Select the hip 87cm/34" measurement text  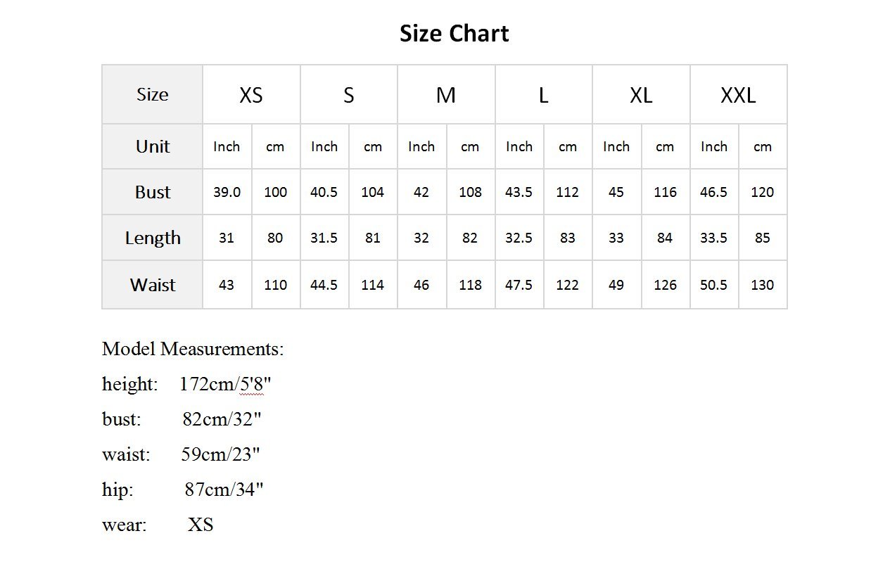tap(224, 490)
